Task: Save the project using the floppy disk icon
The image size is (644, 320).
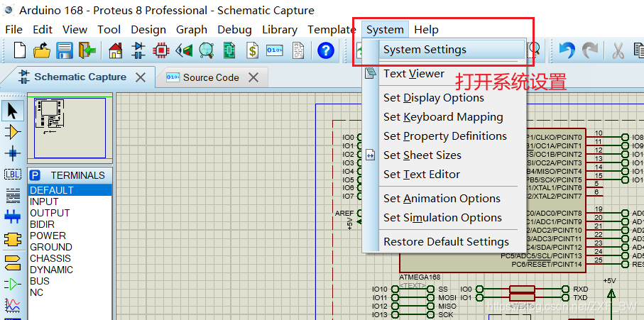Action: [65, 50]
